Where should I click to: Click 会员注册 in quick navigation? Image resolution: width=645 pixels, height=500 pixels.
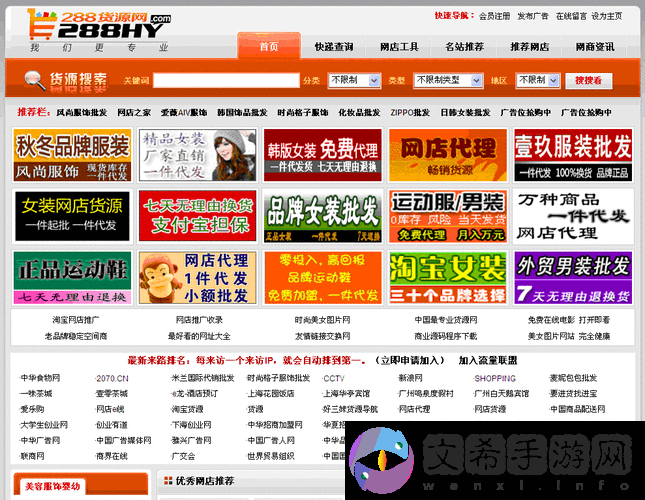pos(494,16)
